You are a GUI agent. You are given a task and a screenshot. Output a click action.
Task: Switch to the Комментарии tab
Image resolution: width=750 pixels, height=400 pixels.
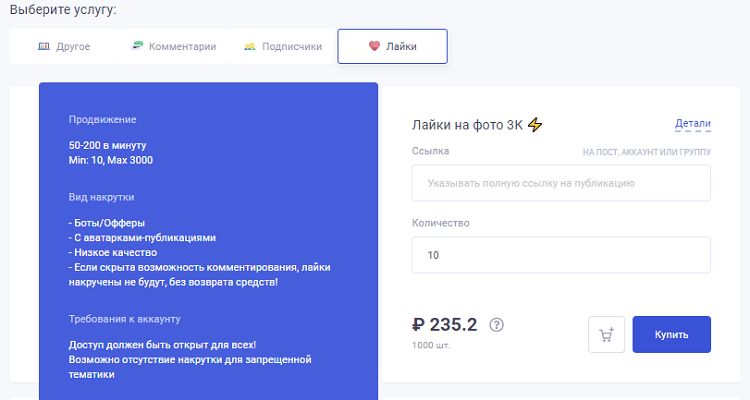click(182, 46)
